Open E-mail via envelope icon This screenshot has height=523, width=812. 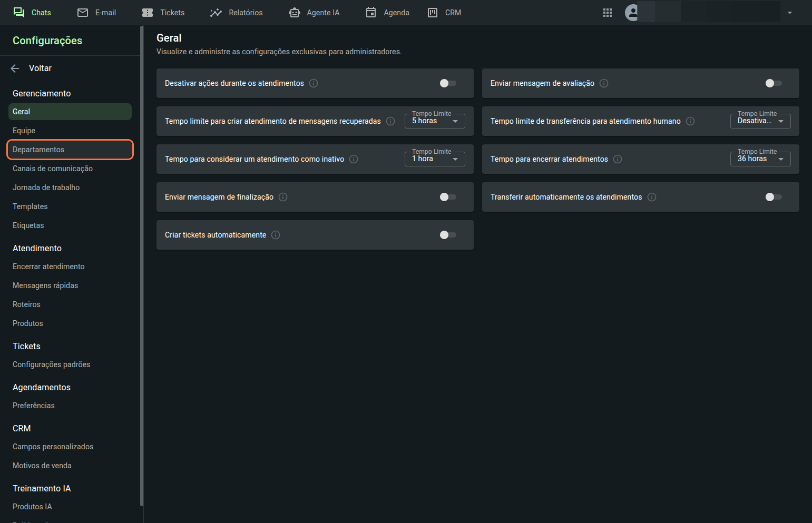pyautogui.click(x=83, y=13)
